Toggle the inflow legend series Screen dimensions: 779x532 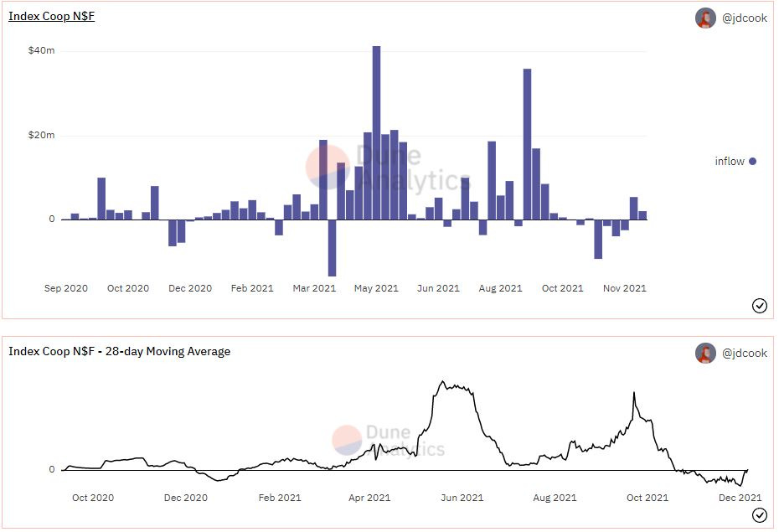[735, 161]
